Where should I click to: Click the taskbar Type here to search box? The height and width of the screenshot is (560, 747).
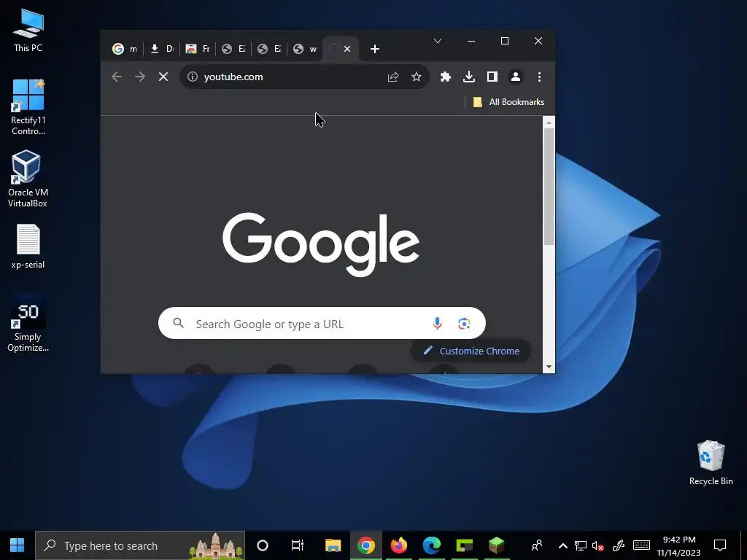[x=140, y=545]
